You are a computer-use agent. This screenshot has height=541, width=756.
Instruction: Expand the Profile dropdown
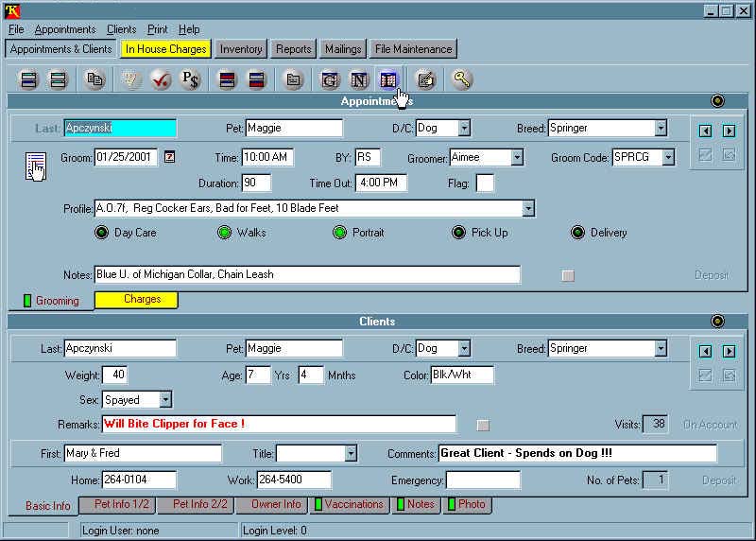click(x=528, y=208)
